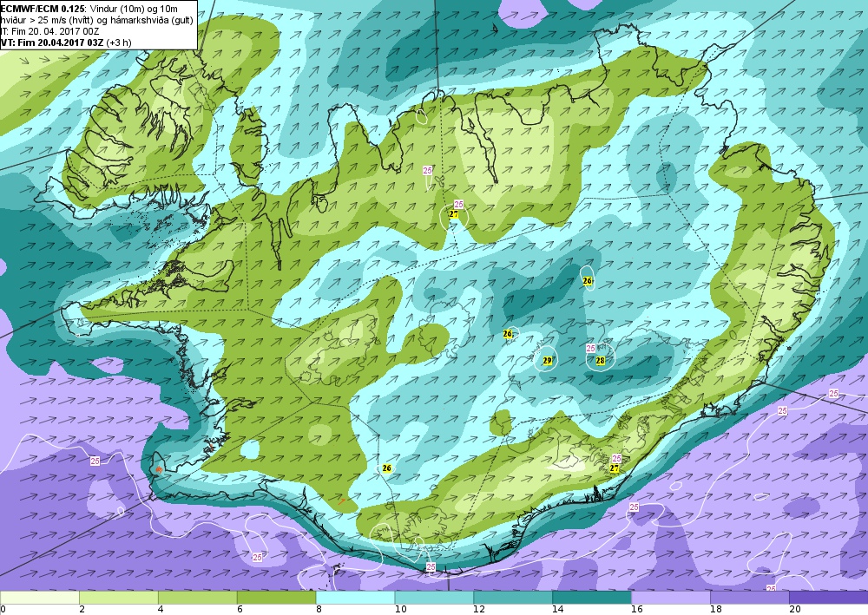Click the olive green 6–8 legend swatch

(276, 598)
